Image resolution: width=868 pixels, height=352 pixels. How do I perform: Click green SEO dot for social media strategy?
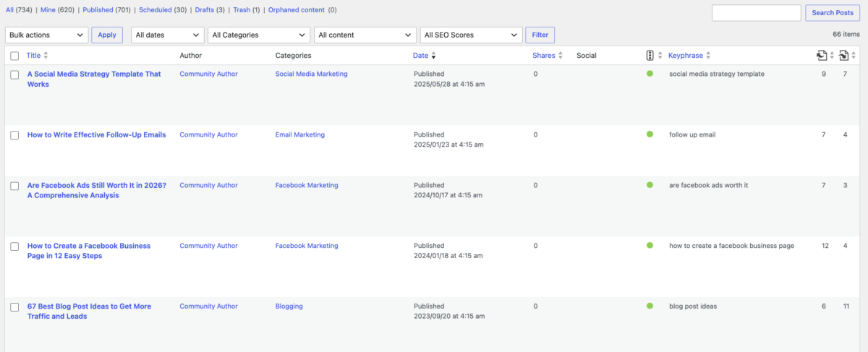click(650, 74)
